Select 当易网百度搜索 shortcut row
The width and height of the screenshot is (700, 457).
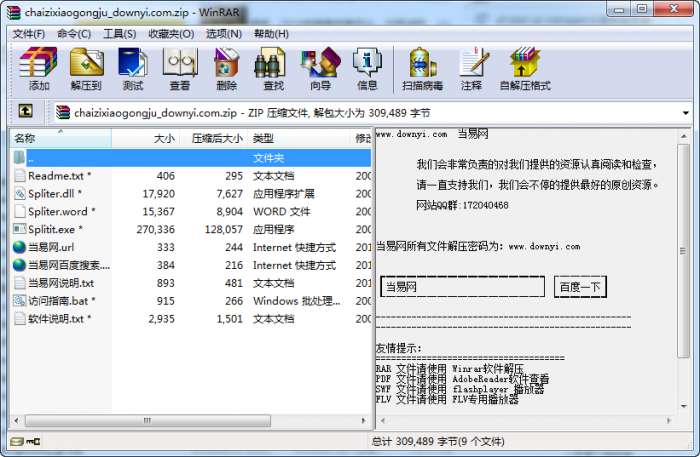[x=191, y=265]
